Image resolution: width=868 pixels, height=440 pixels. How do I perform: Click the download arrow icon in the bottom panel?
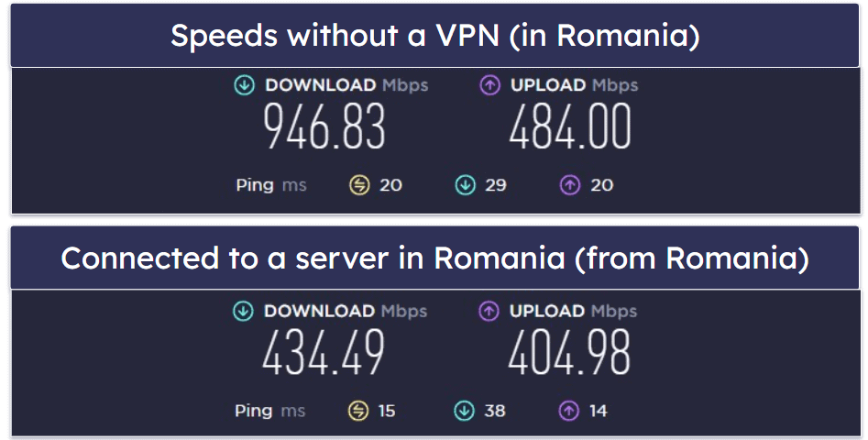(243, 311)
